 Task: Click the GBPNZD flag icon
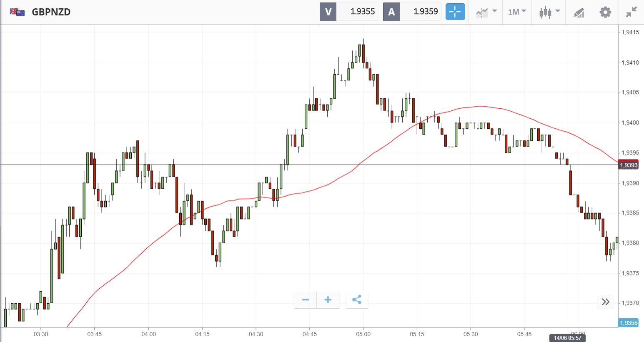17,12
